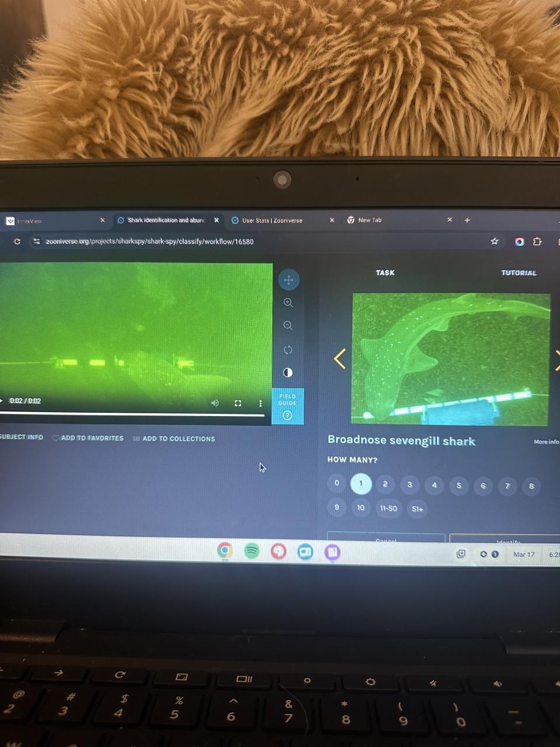The height and width of the screenshot is (747, 560).
Task: Select 10 for how many
Action: [361, 508]
